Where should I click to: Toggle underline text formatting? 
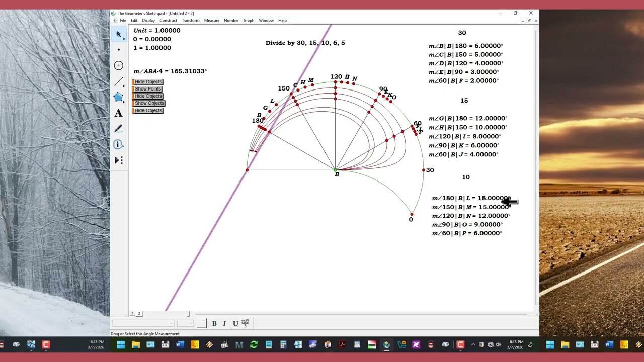click(235, 323)
